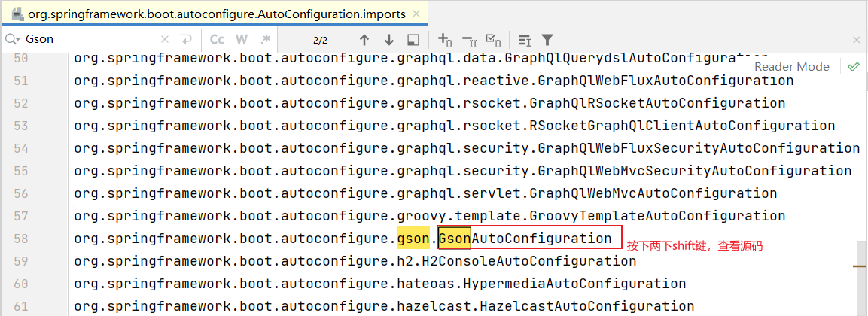Toggle Match Case (Cc) option
Image resolution: width=868 pixels, height=316 pixels.
[x=217, y=40]
